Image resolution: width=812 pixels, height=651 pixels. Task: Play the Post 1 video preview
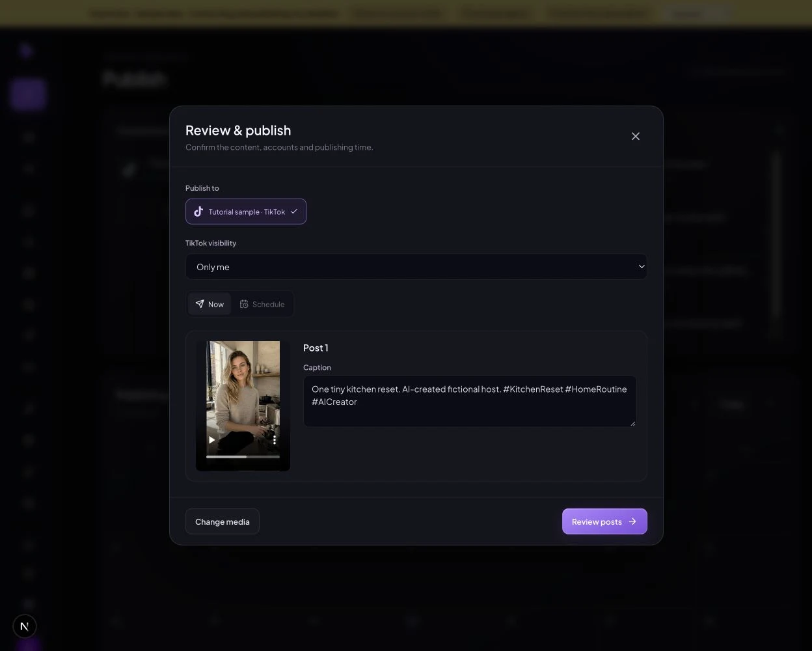tap(212, 440)
